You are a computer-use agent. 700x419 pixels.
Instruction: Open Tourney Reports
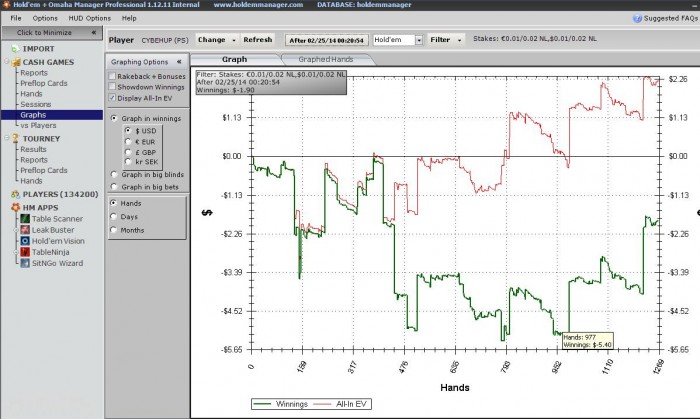coord(33,160)
